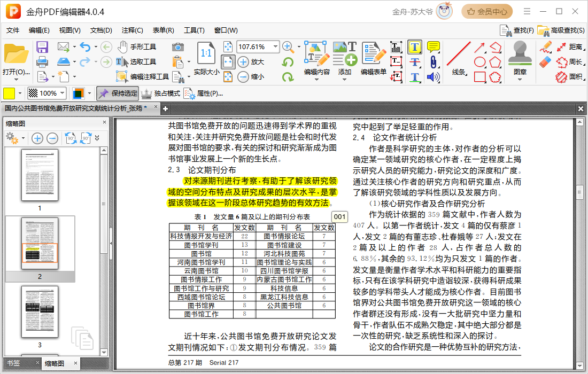This screenshot has height=374, width=588.
Task: Click the Snapshot camera icon
Action: 178,47
